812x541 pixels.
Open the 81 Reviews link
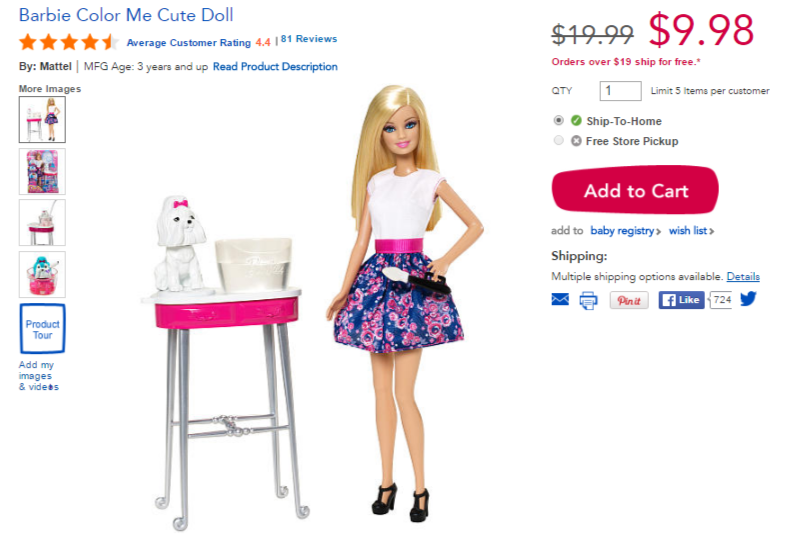(309, 39)
